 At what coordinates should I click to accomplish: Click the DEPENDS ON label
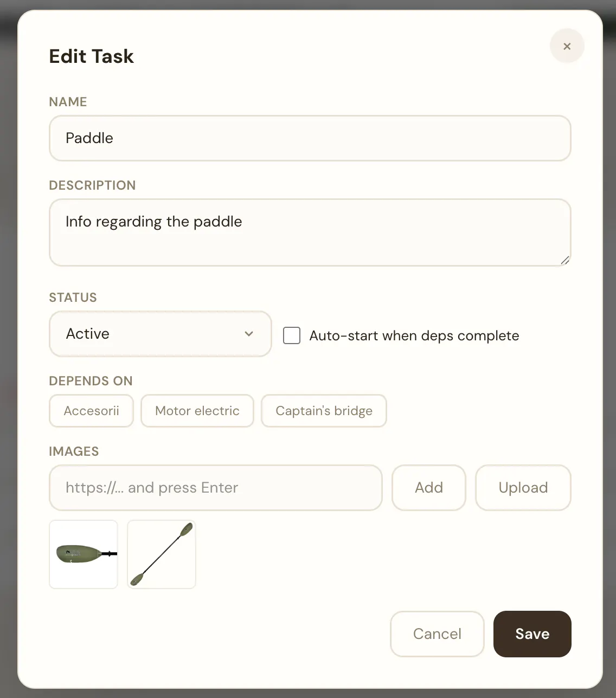tap(91, 381)
